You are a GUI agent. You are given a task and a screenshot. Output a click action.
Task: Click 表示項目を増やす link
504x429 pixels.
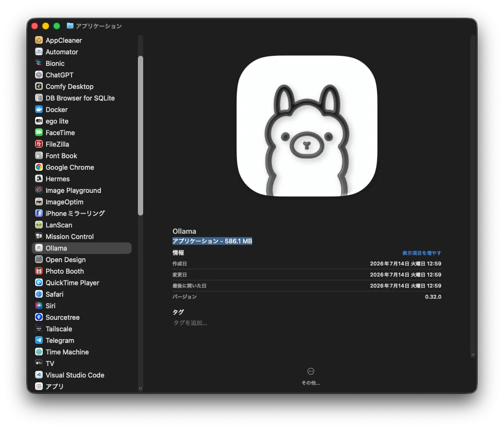click(x=422, y=253)
